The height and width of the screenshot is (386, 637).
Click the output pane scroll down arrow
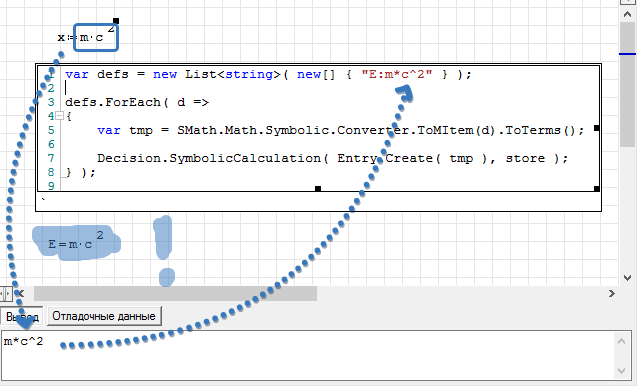pyautogui.click(x=622, y=370)
